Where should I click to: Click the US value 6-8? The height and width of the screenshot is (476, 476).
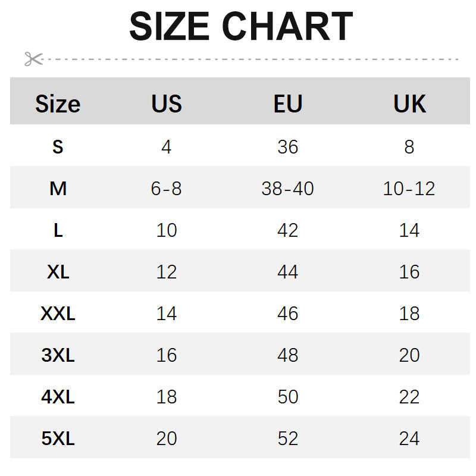point(166,189)
